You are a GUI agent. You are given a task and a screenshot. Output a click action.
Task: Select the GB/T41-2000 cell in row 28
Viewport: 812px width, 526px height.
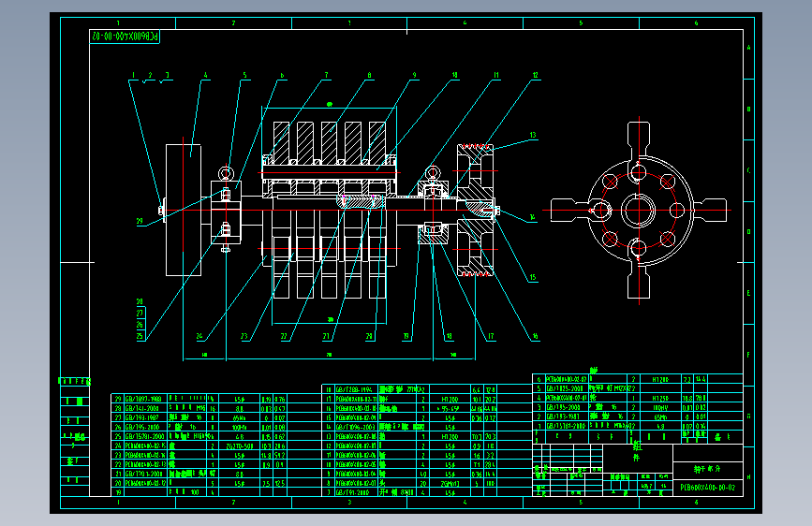(145, 408)
